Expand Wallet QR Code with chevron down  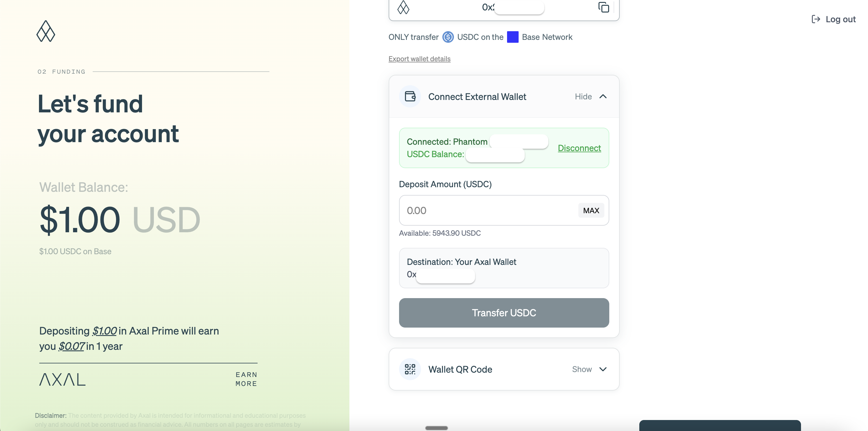[603, 369]
